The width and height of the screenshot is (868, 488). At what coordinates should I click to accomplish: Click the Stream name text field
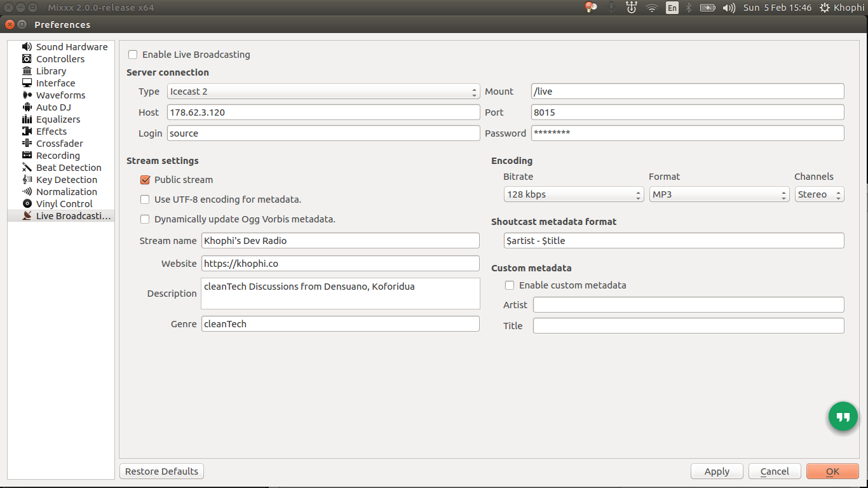pos(340,241)
